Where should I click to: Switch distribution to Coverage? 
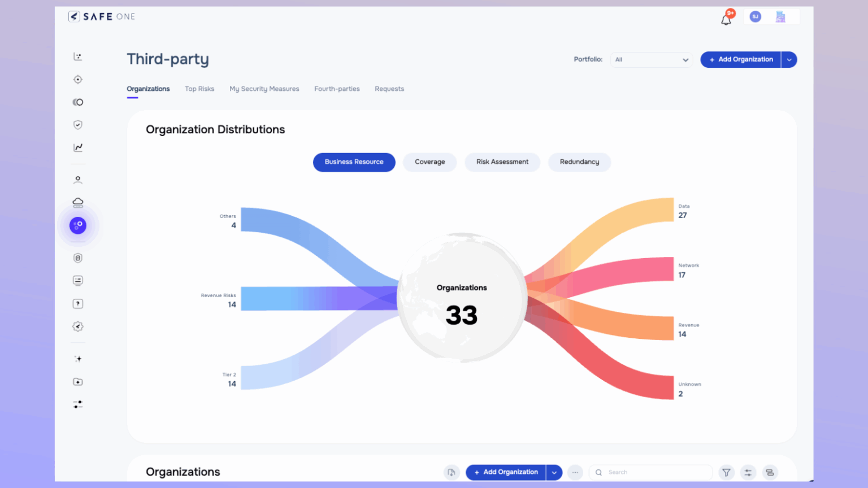pyautogui.click(x=429, y=162)
